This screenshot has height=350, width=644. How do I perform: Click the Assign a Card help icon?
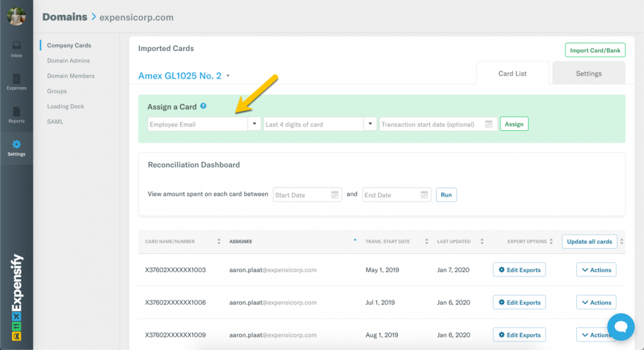(x=204, y=106)
